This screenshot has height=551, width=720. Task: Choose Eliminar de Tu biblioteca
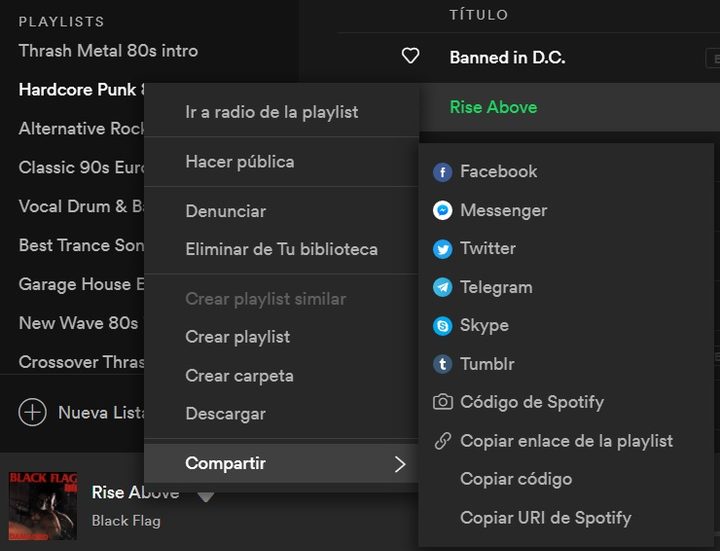(x=281, y=250)
